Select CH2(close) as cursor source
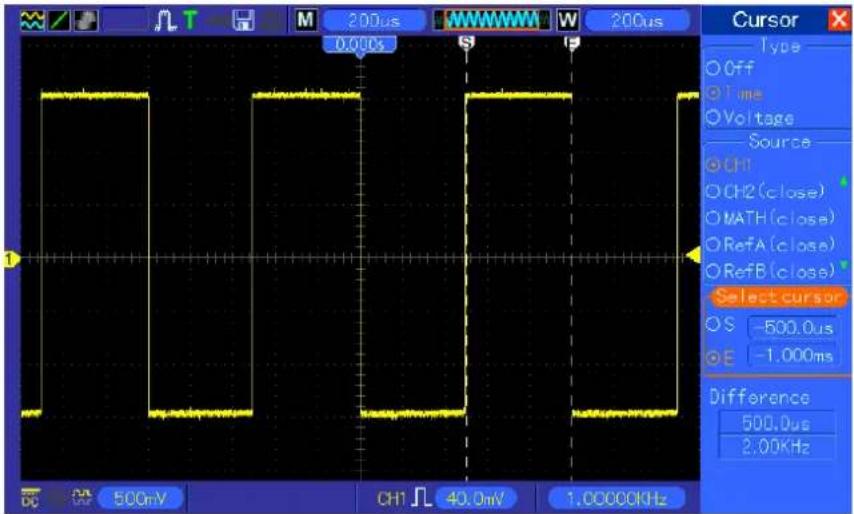The image size is (854, 514). (765, 191)
